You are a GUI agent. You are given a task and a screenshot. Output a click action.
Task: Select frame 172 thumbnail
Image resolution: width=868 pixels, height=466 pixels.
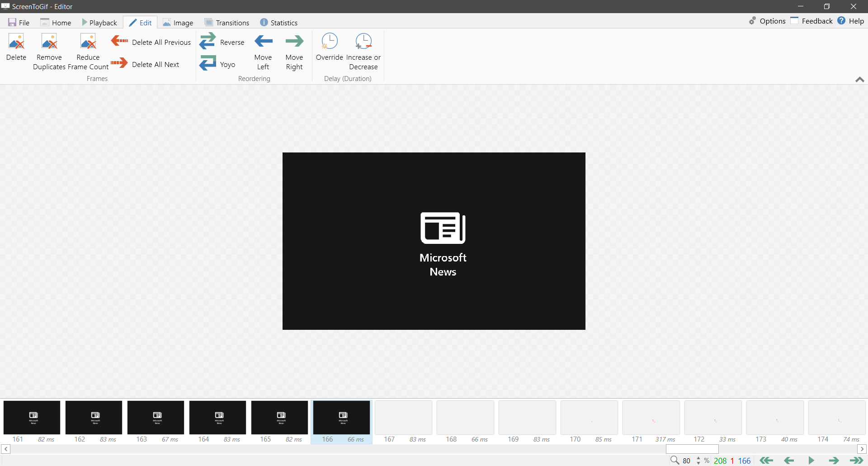pyautogui.click(x=713, y=422)
